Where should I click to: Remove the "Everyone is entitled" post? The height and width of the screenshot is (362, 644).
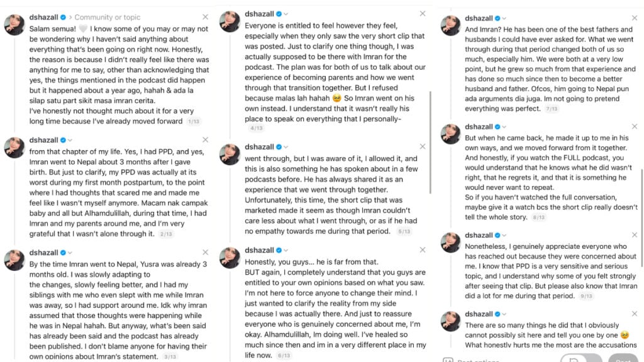click(423, 14)
